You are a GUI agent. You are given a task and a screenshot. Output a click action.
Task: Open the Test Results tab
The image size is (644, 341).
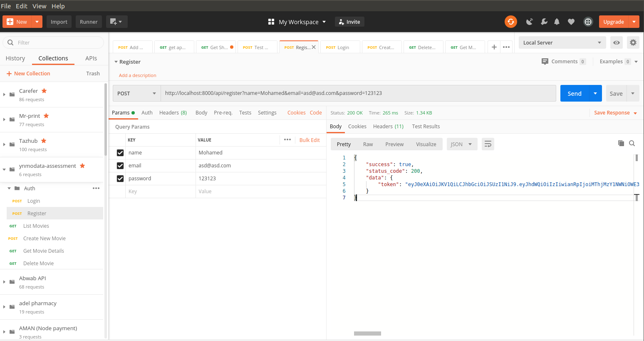(426, 126)
